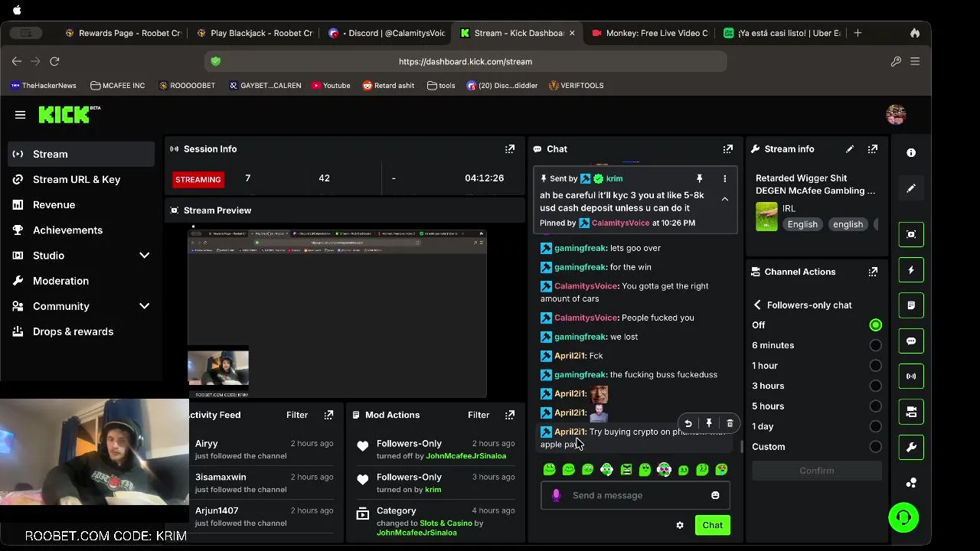Open Stream in left sidebar
The image size is (980, 551).
[x=81, y=154]
